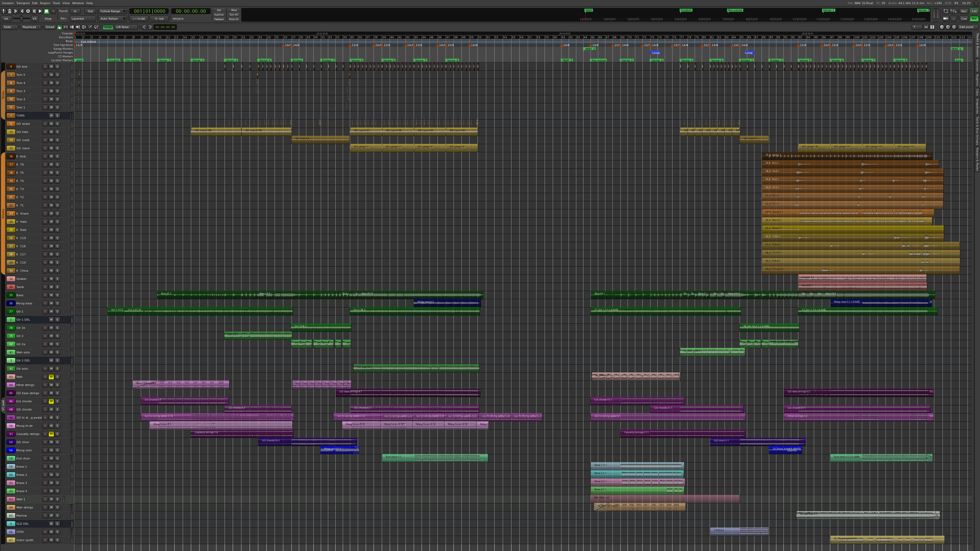
Task: Open the 1/8 Note grid dropdown
Action: coord(126,27)
